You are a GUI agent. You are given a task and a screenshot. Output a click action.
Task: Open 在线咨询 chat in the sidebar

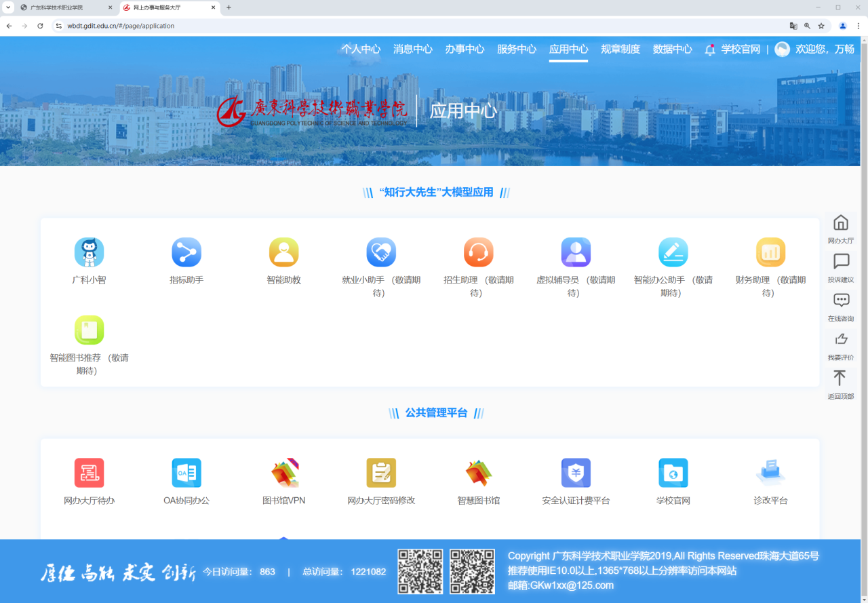pos(841,307)
